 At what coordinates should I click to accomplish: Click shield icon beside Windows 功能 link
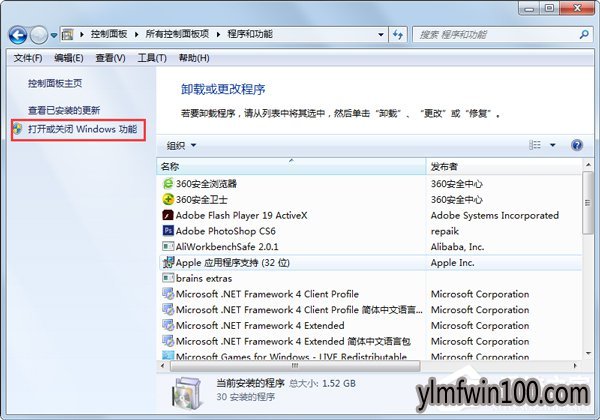tap(18, 129)
